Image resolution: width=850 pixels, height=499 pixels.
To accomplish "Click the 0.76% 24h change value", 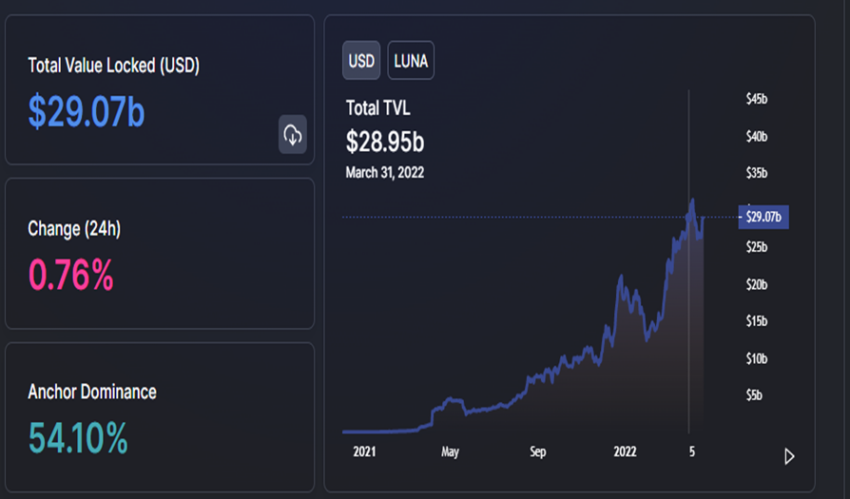I will pyautogui.click(x=71, y=275).
